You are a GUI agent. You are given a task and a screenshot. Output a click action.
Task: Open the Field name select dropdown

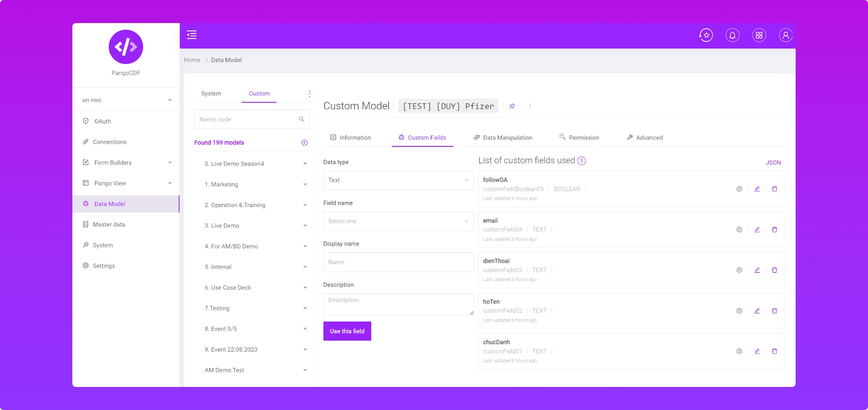pos(398,221)
